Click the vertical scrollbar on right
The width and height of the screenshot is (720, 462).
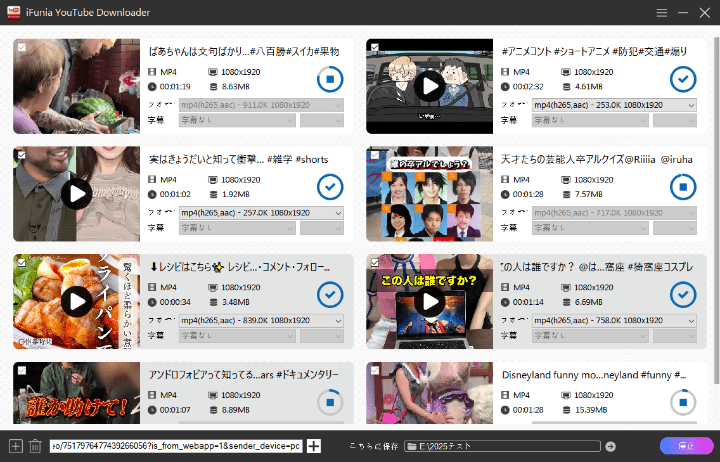(x=716, y=209)
